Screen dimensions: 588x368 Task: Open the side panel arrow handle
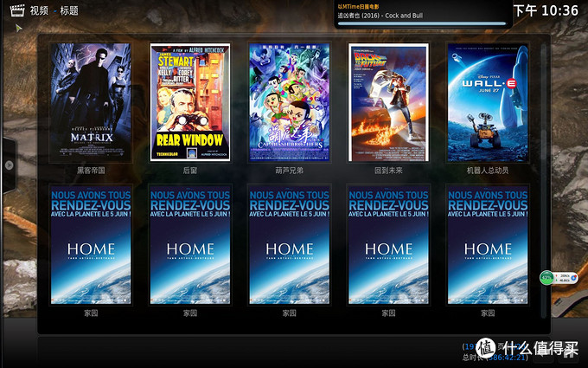point(9,165)
